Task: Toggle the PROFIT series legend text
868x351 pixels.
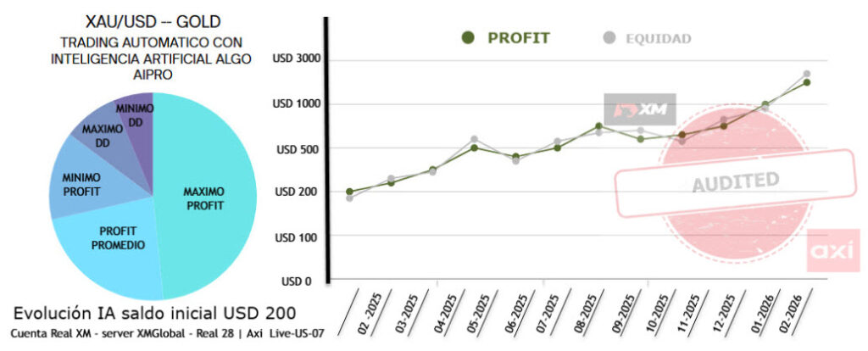Action: pyautogui.click(x=518, y=38)
